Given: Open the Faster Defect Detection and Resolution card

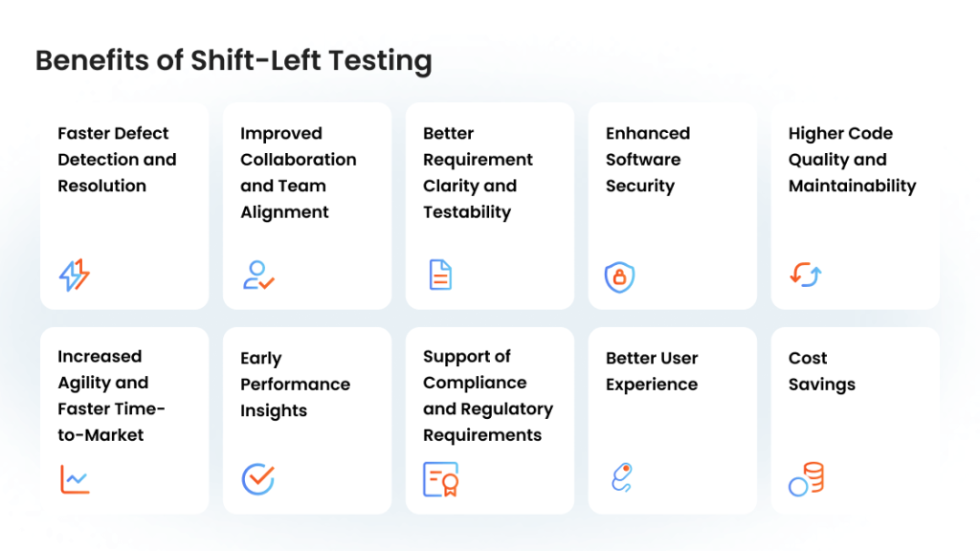Looking at the screenshot, I should (x=124, y=207).
